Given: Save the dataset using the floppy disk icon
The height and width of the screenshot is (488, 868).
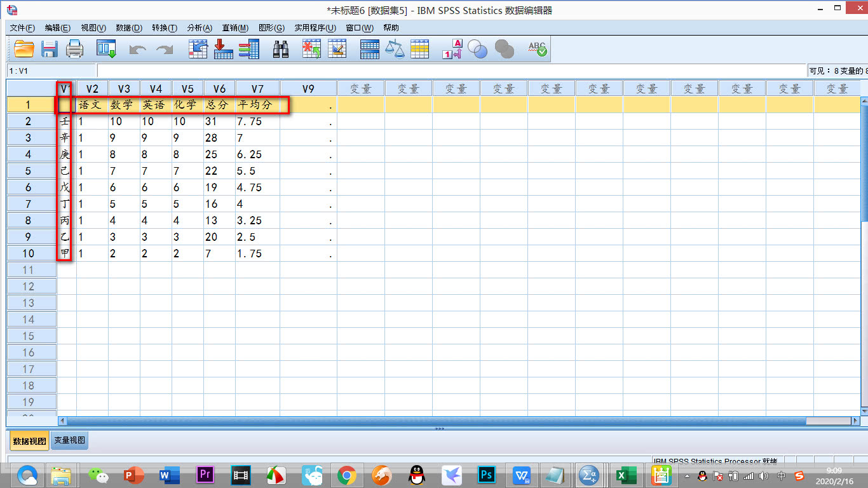Looking at the screenshot, I should coord(50,49).
